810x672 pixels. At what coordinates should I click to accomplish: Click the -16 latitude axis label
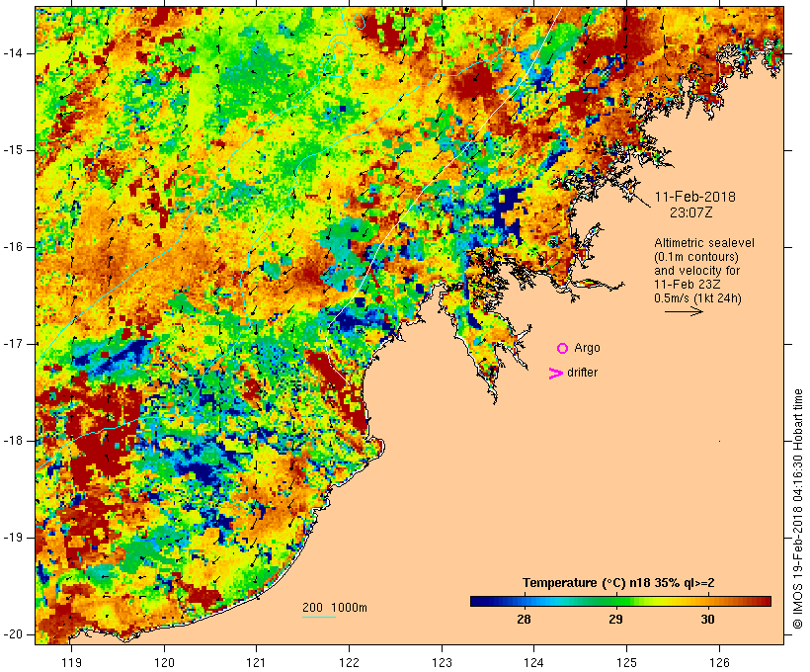pos(13,247)
